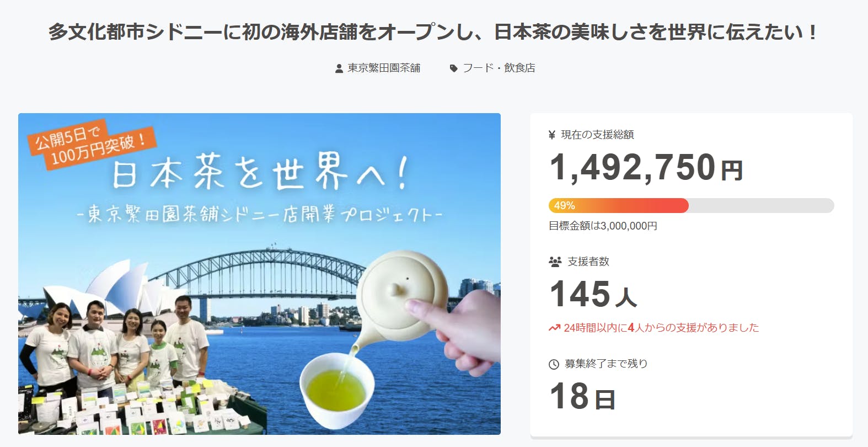Open the フード・飲食店 category link
Image resolution: width=868 pixels, height=447 pixels.
[499, 68]
